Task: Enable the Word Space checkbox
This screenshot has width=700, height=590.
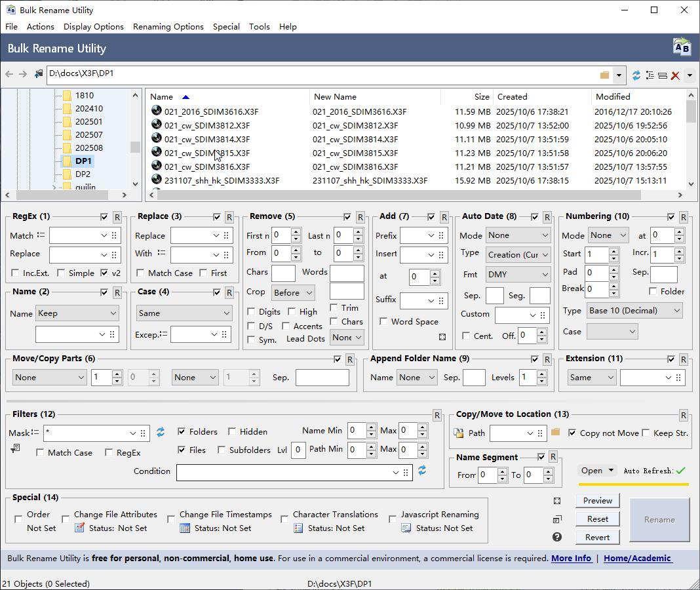Action: click(x=383, y=322)
